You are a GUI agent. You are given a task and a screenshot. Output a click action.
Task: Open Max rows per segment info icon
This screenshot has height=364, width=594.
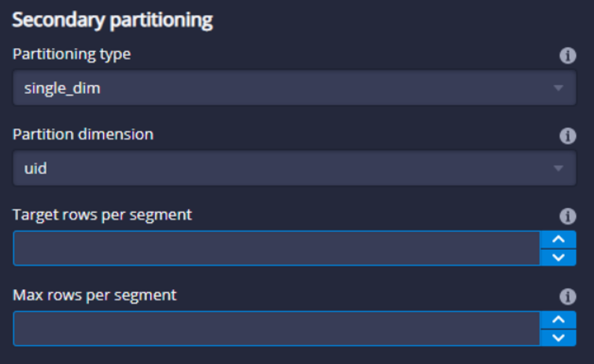[x=568, y=297]
